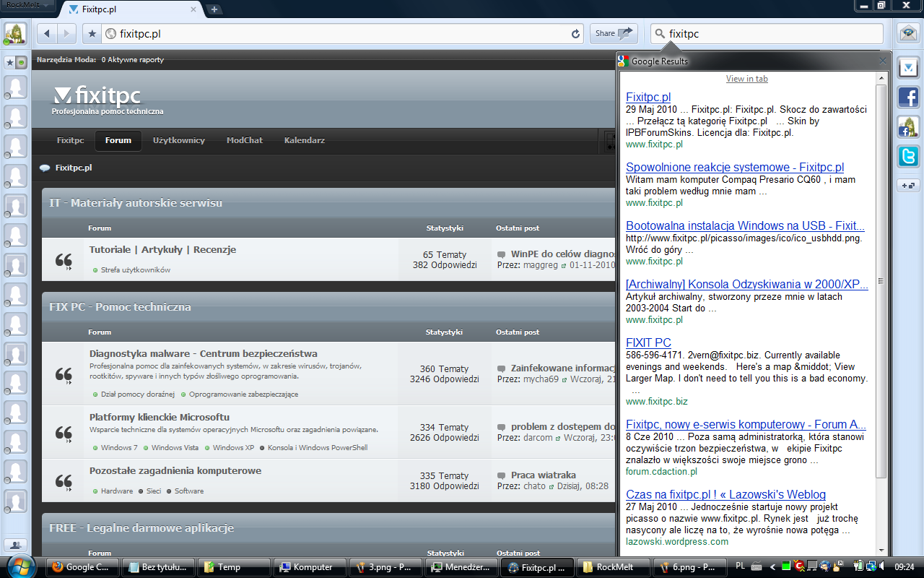Open Dział pomocy doraźnej subforum
The width and height of the screenshot is (924, 578).
pos(138,394)
